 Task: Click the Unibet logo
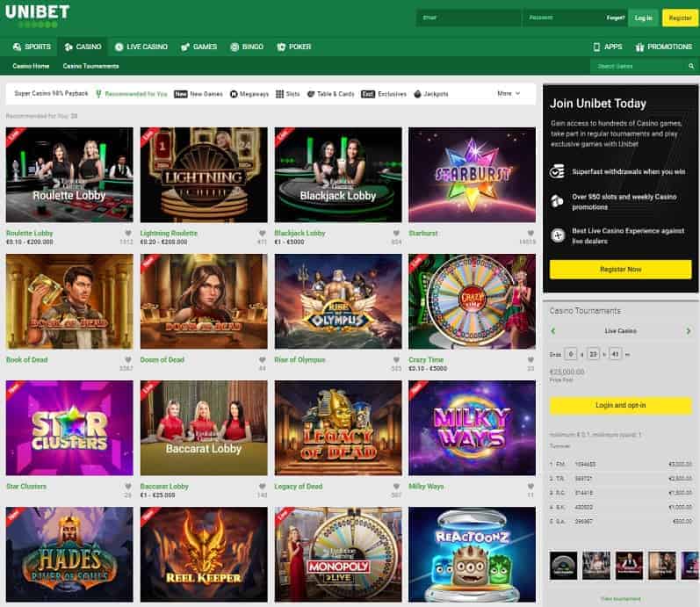click(x=37, y=16)
